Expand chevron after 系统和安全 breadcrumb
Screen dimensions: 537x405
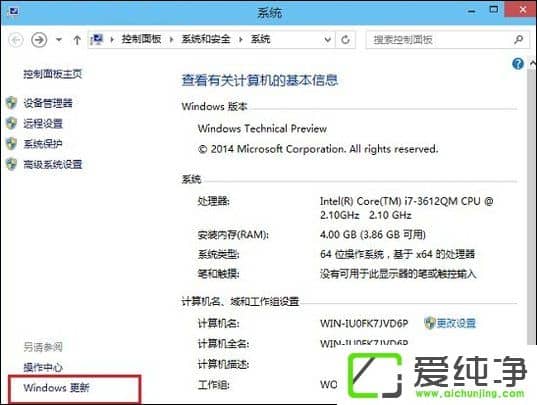241,40
